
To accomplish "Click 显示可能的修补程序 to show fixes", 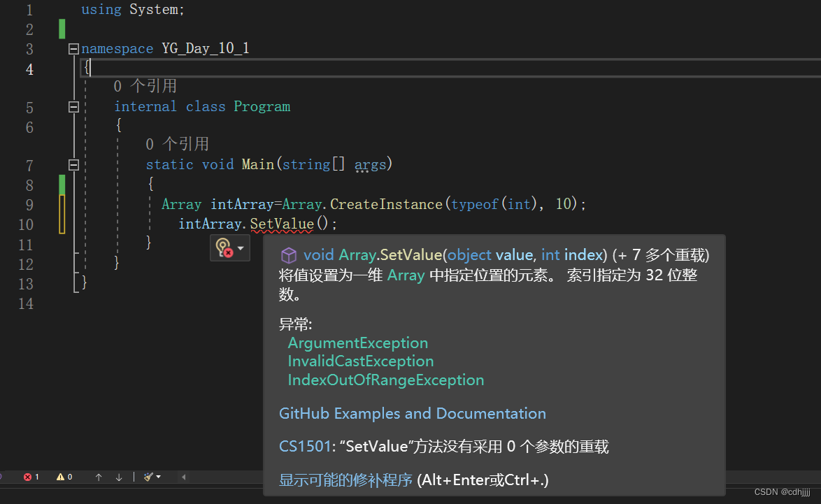I will [x=345, y=480].
